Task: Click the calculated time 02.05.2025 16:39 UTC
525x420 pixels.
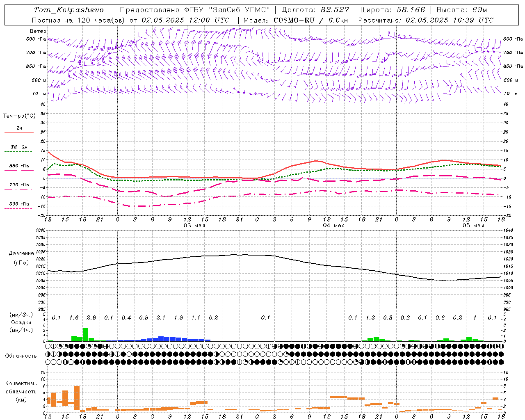Action: [450, 20]
